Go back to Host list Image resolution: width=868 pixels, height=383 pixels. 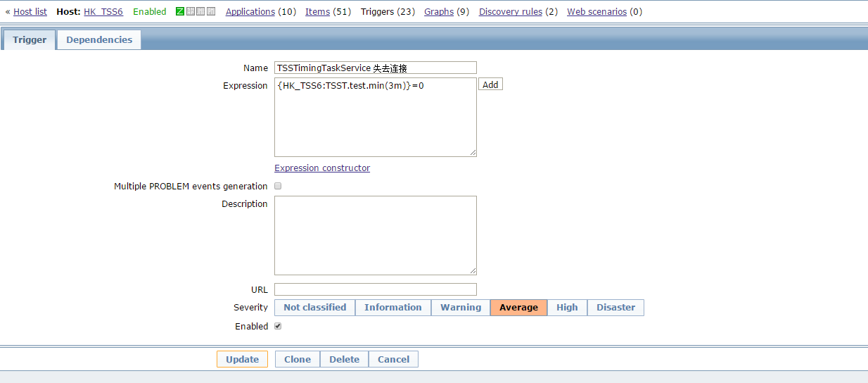click(30, 12)
